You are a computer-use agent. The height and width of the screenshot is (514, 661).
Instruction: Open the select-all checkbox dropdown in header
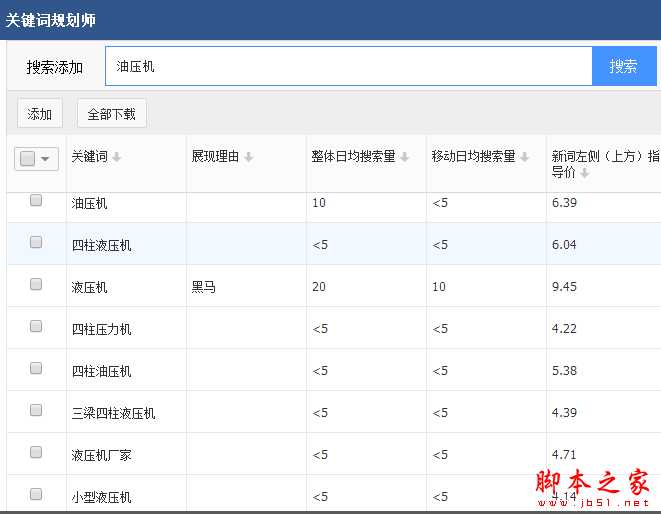(x=45, y=159)
